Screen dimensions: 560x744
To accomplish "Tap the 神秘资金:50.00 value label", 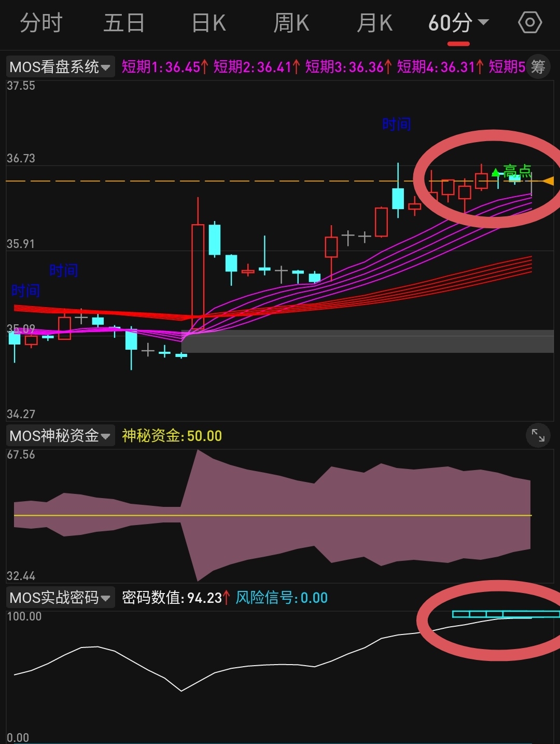I will (x=172, y=436).
